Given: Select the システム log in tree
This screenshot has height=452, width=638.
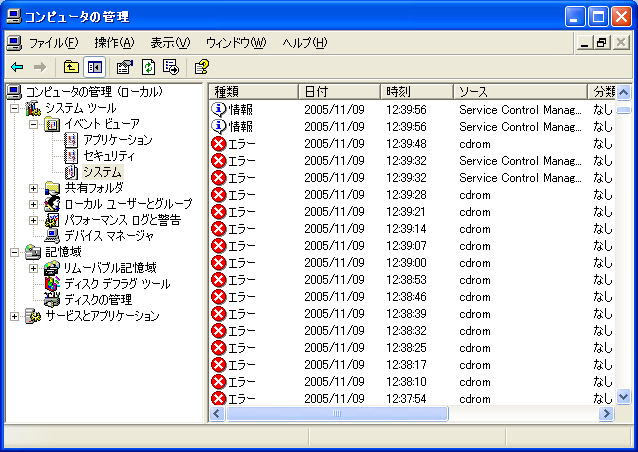Looking at the screenshot, I should [102, 172].
